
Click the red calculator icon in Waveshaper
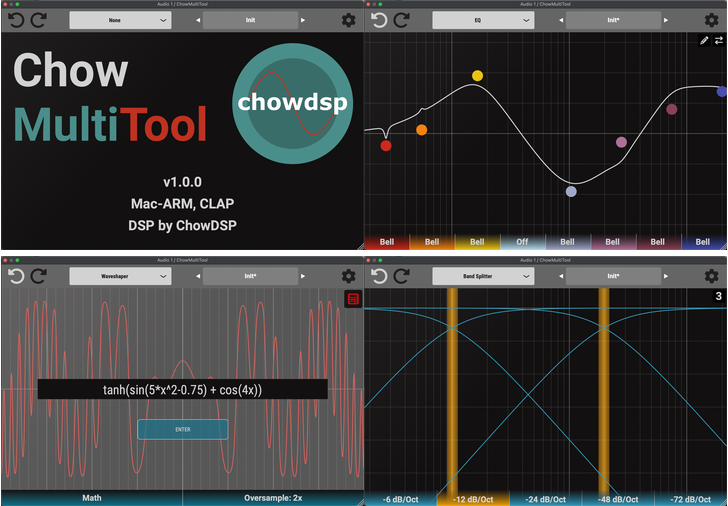[353, 299]
